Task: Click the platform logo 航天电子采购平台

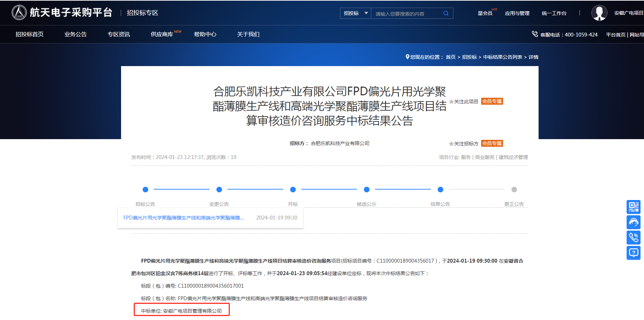Action: tap(62, 13)
